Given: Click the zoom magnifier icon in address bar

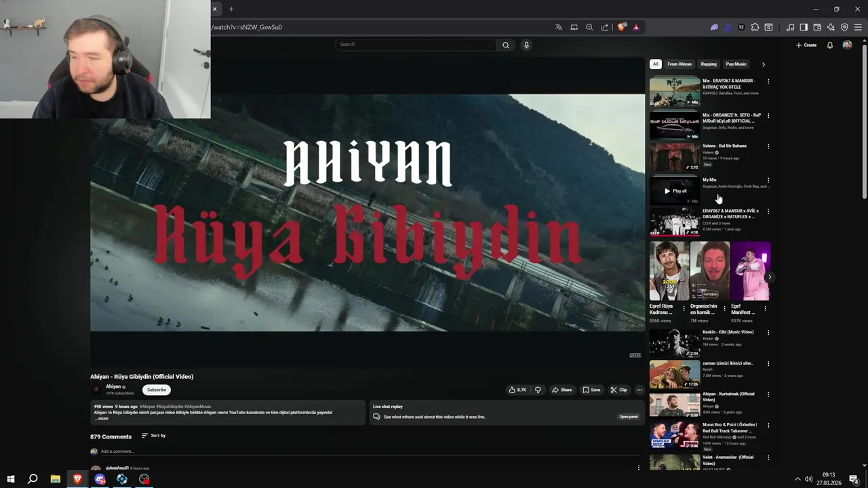Looking at the screenshot, I should pyautogui.click(x=589, y=27).
